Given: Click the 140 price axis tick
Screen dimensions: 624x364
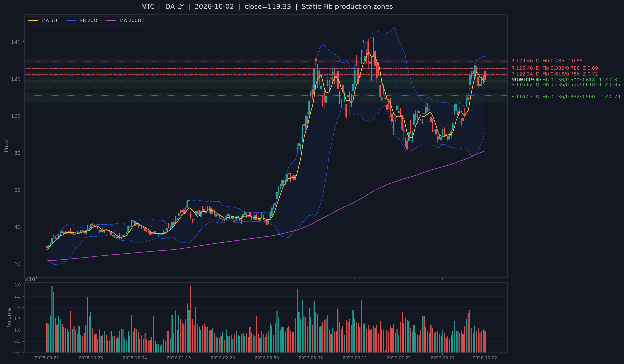Looking at the screenshot, I should pos(16,42).
